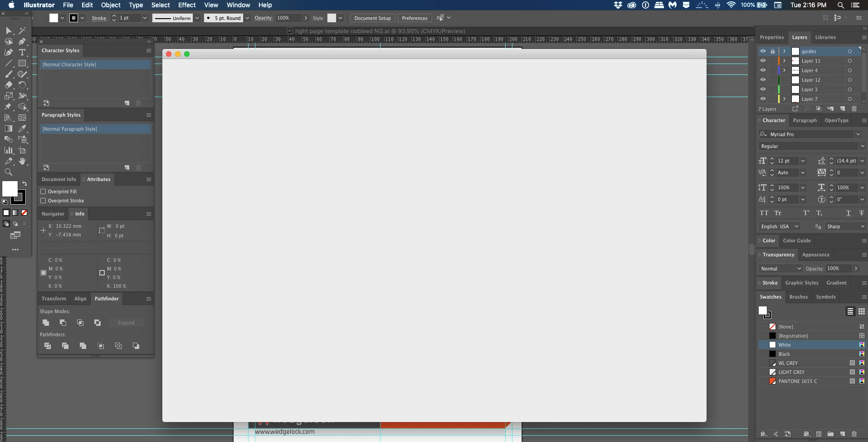
Task: Swap fill and stroke colors arrow
Action: point(24,184)
